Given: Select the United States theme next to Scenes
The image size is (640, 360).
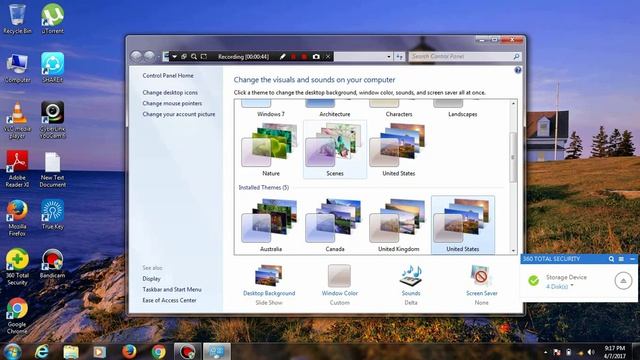Looking at the screenshot, I should tap(399, 150).
